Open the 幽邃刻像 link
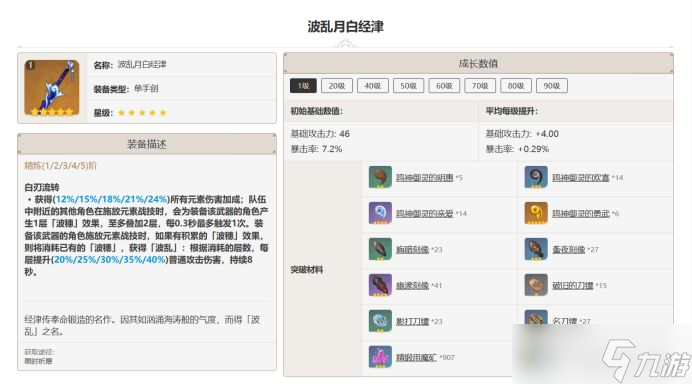 click(x=413, y=286)
